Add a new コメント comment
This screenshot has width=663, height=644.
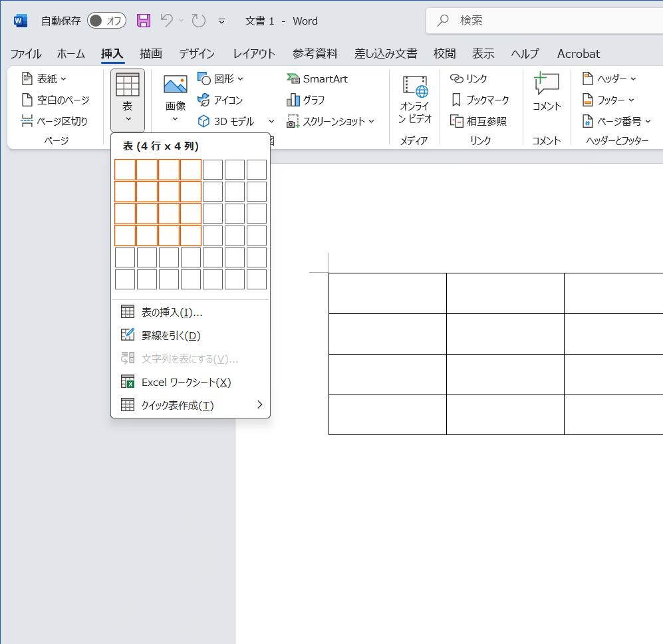click(547, 93)
